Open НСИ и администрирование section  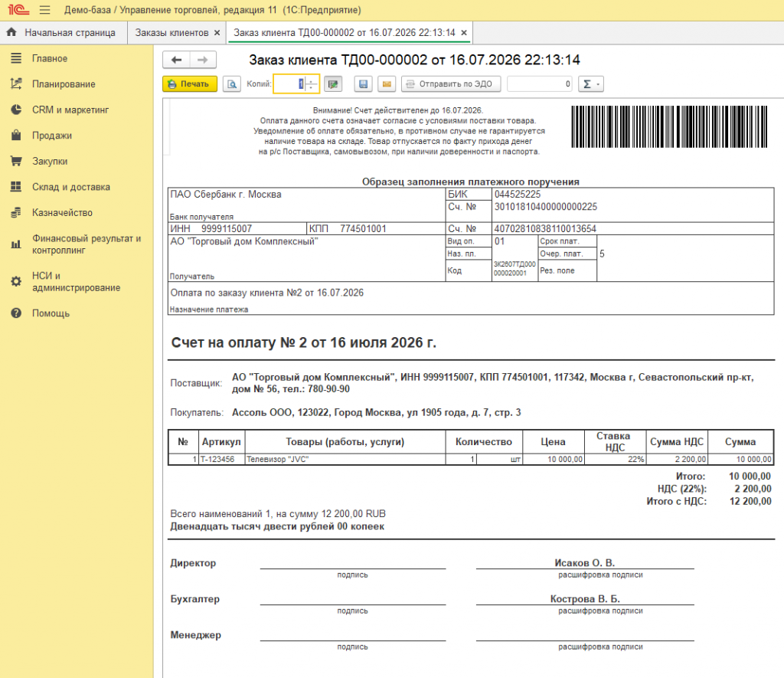76,282
